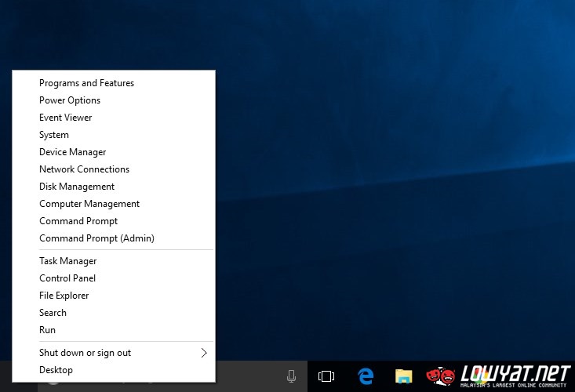Open Programs and Features
Image resolution: width=575 pixels, height=392 pixels.
86,83
